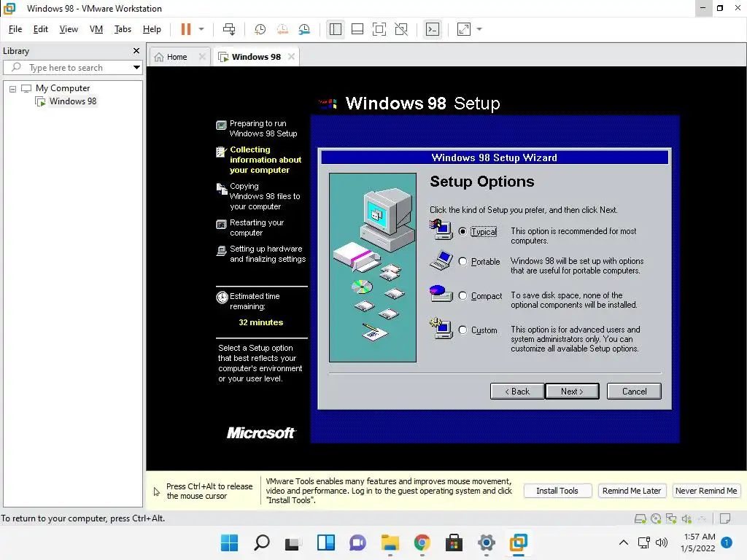Screen dimensions: 747x560
Task: Open the library search filter dropdown
Action: tap(136, 68)
